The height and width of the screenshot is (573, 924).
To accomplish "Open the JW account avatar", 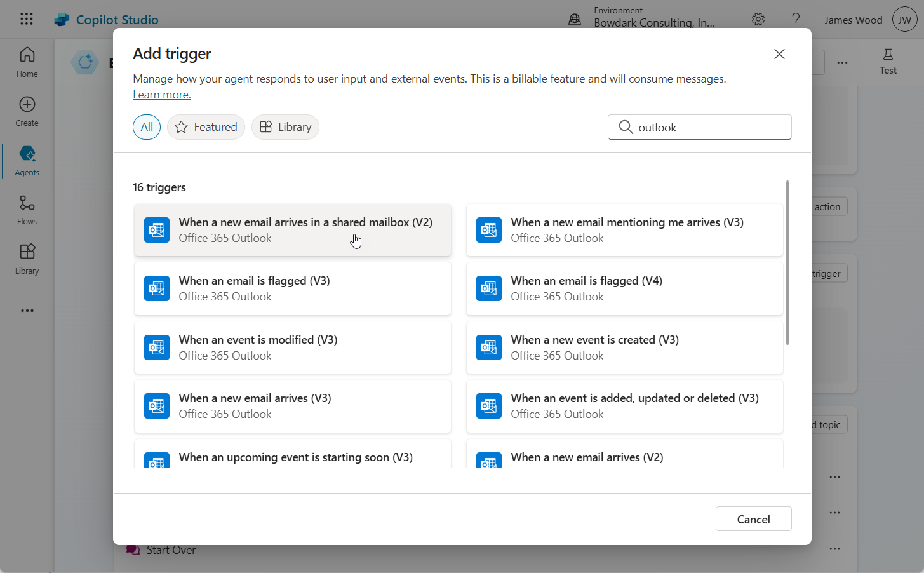I will pos(904,20).
